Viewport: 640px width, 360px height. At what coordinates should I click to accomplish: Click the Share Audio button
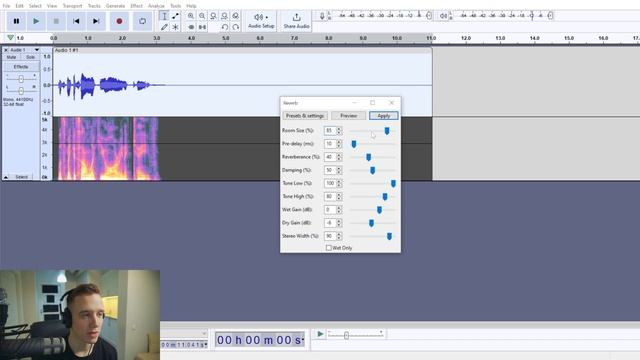coord(296,21)
